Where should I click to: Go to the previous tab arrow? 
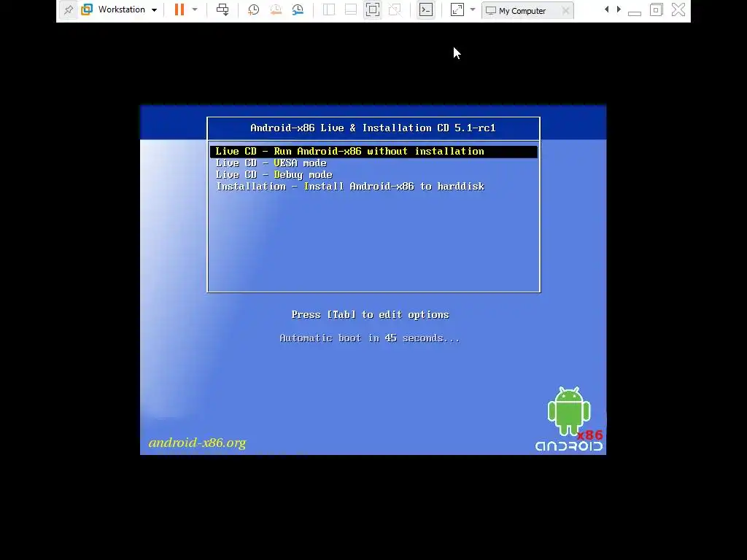pos(606,9)
